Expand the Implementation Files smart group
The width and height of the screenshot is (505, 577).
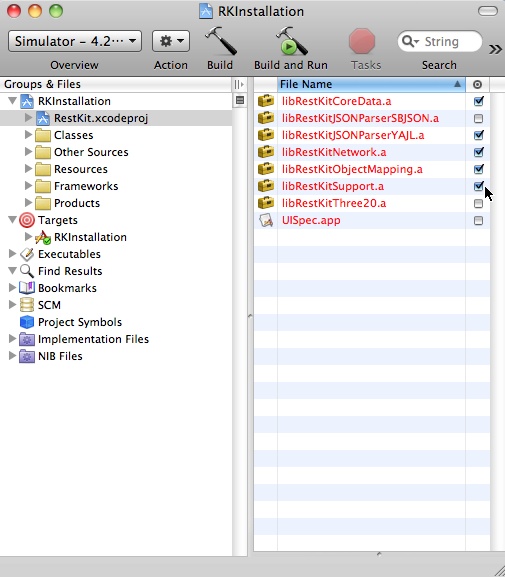click(12, 339)
